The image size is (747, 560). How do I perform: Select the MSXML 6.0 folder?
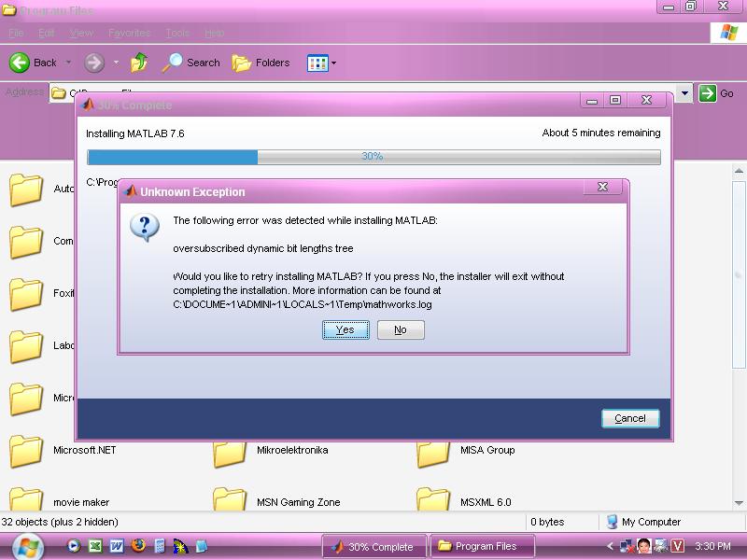point(464,500)
